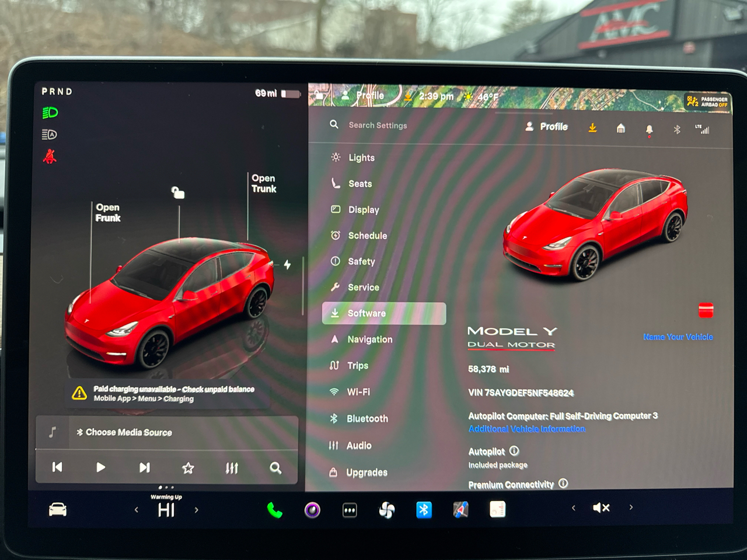
Task: Tap the Bluetooth app in bottom dock
Action: click(x=424, y=510)
